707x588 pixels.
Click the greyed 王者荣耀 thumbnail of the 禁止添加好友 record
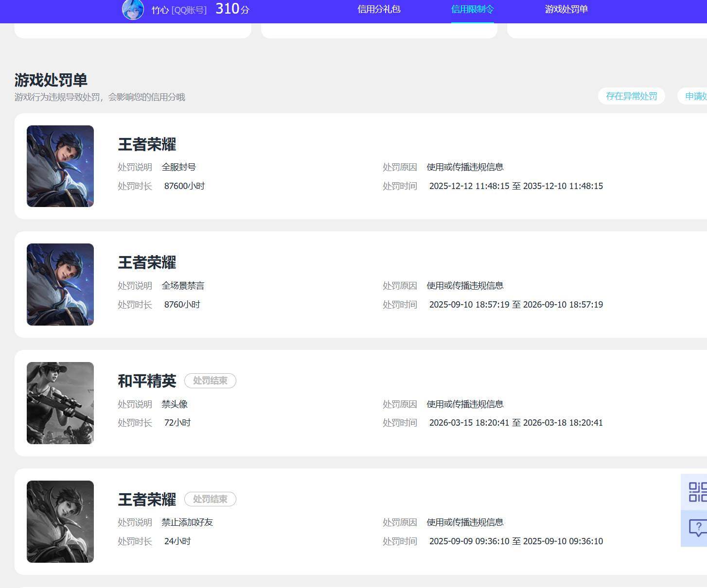click(x=60, y=521)
